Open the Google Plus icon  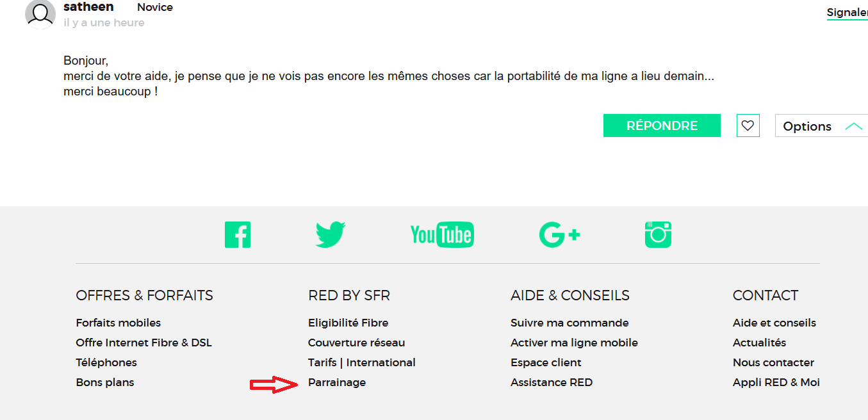[560, 235]
